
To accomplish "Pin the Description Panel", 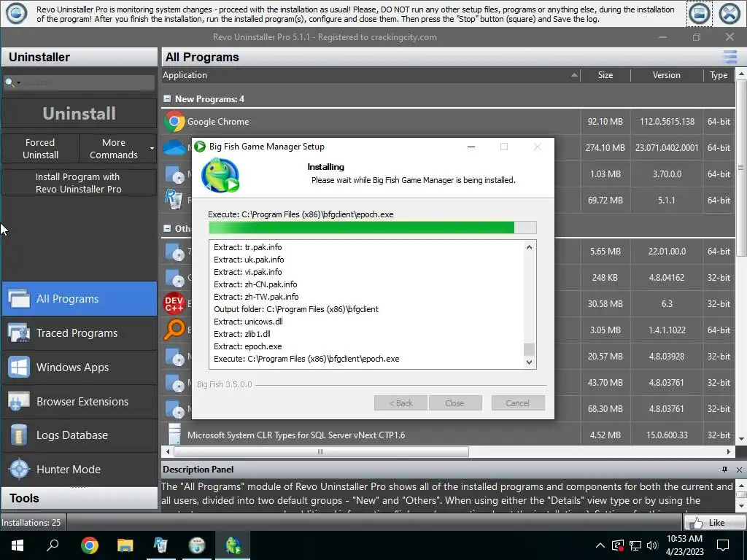I will pos(724,470).
